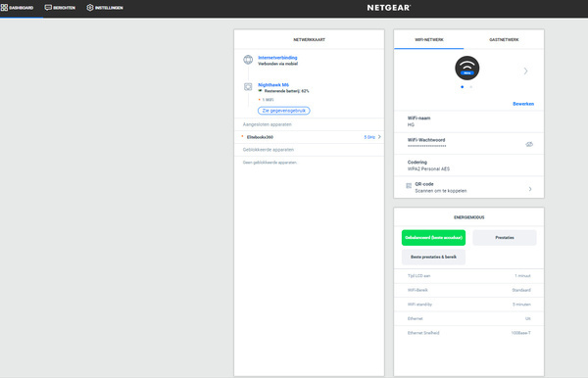Viewport: 588px width, 378px height.
Task: Open the Instellingen menu
Action: tap(105, 8)
